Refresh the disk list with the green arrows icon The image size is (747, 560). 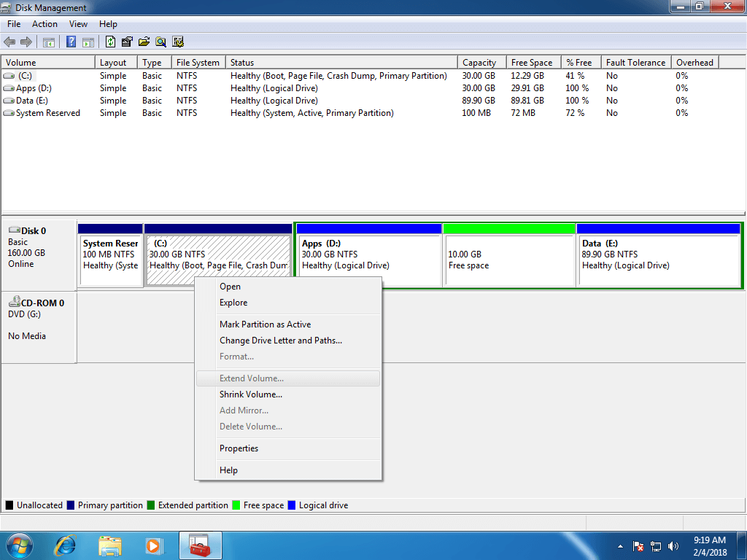coord(111,42)
